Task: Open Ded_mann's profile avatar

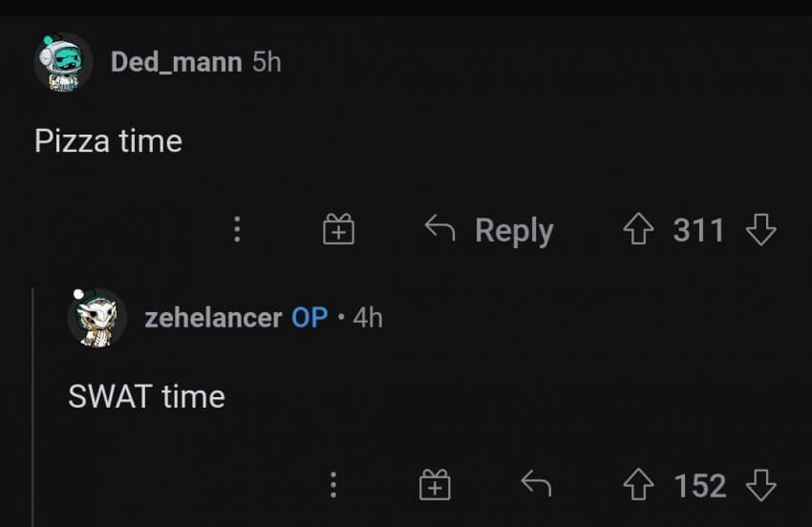Action: coord(64,63)
